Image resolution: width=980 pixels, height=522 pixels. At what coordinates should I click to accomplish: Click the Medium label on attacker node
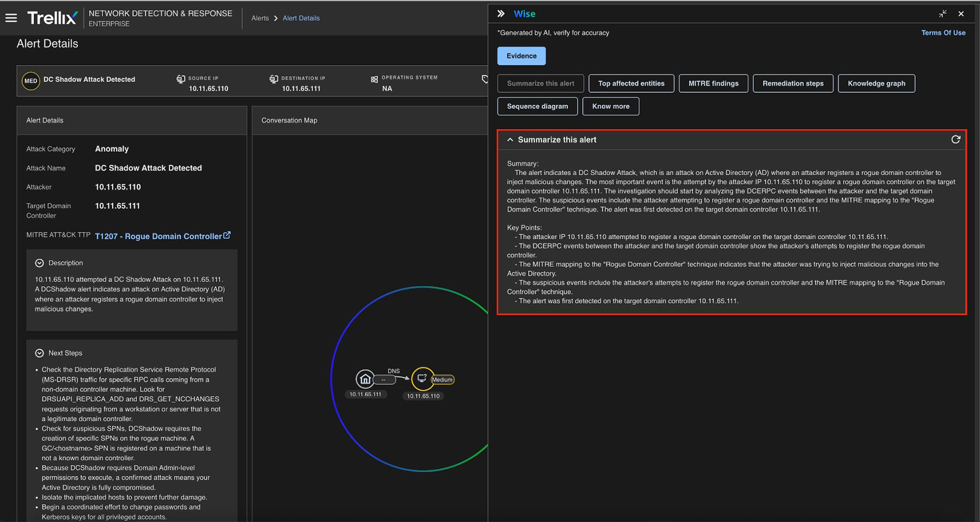[442, 380]
